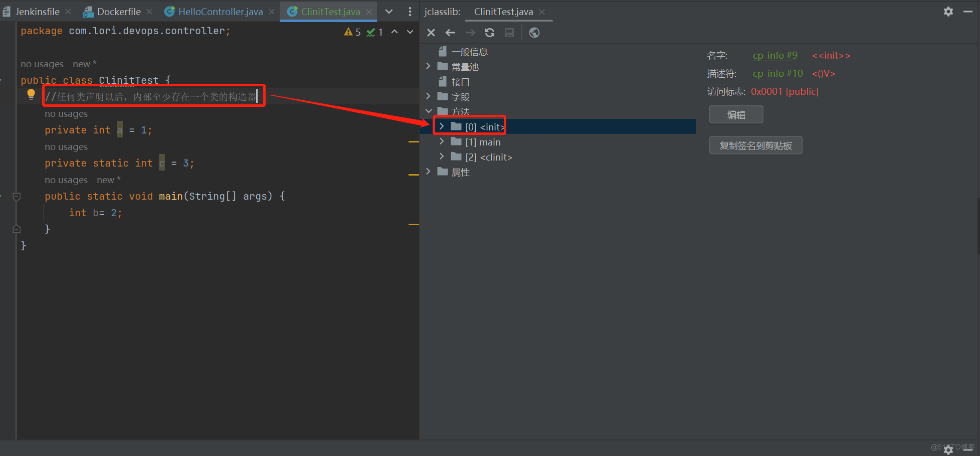Expand the [1] main method

[x=442, y=141]
